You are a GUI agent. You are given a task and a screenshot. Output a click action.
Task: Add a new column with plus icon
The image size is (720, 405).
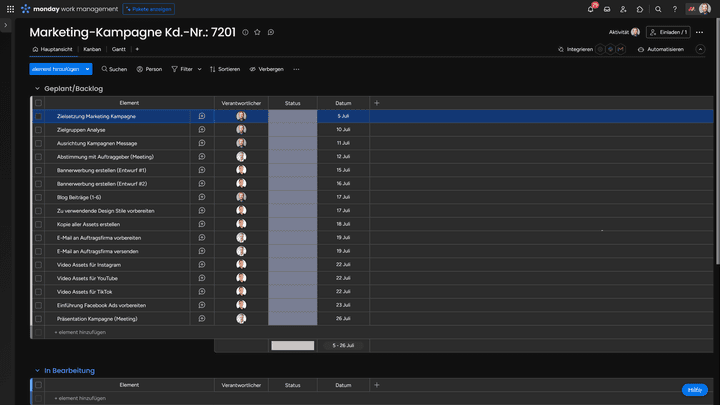(x=377, y=103)
